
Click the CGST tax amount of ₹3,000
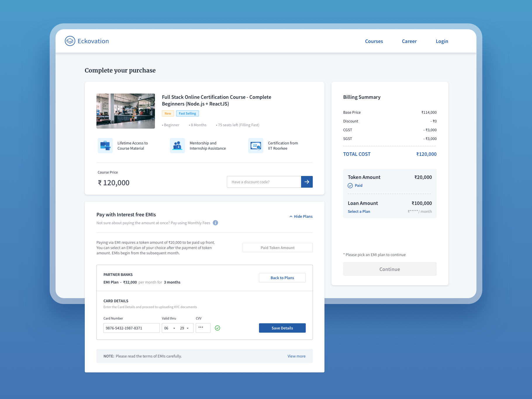click(430, 130)
